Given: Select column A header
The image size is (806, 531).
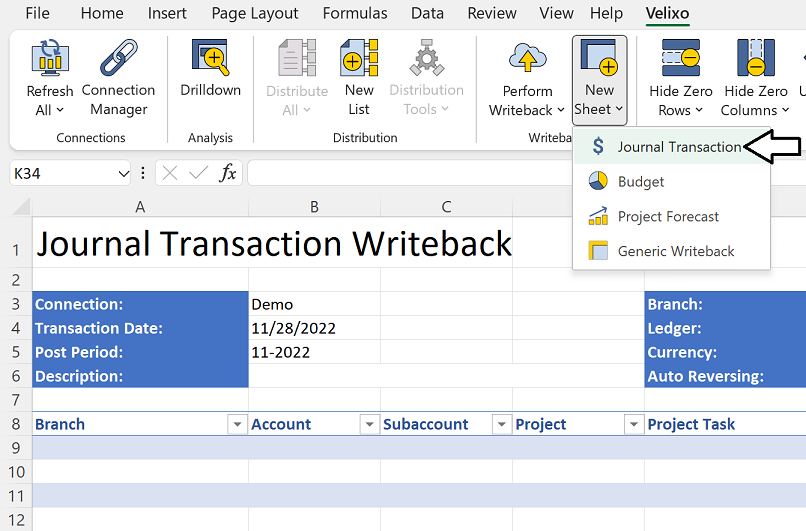Looking at the screenshot, I should [x=140, y=207].
